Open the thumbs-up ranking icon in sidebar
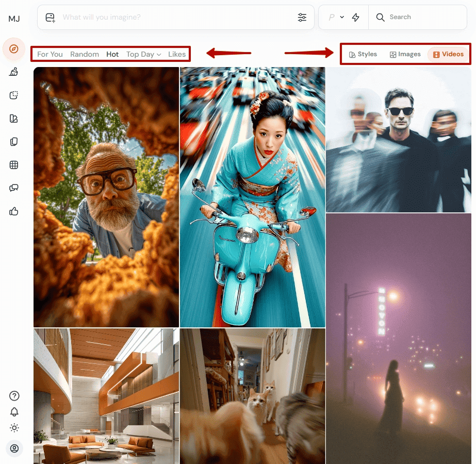The width and height of the screenshot is (476, 464). [x=14, y=211]
